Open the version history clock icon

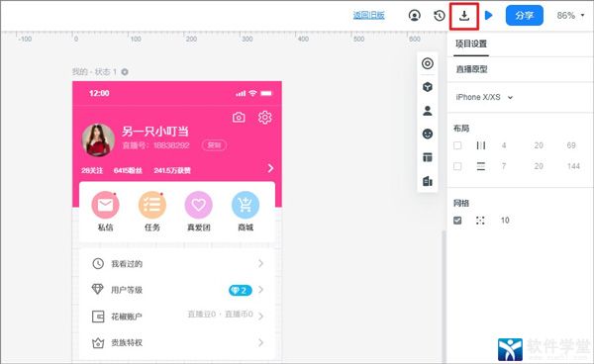(439, 16)
